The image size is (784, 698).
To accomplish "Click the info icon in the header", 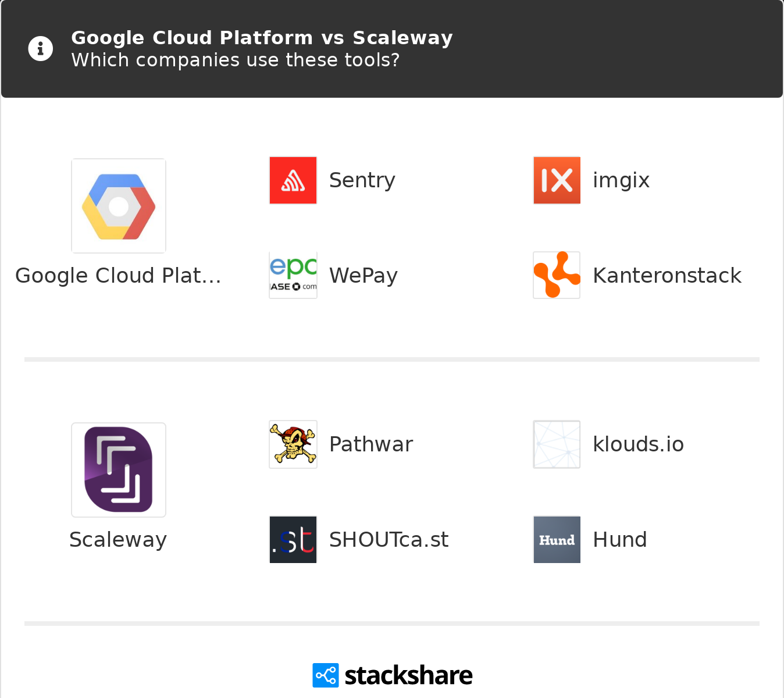I will click(x=41, y=49).
